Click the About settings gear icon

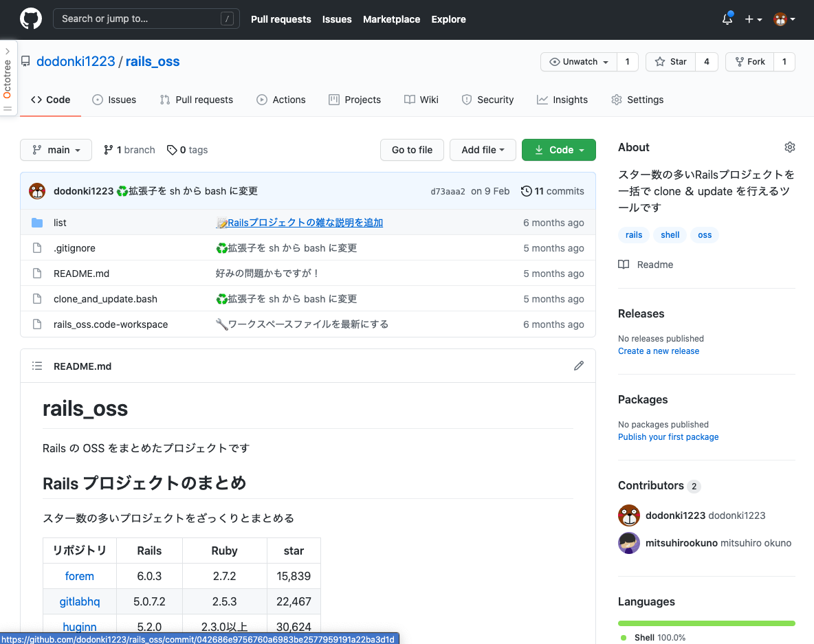pos(790,147)
